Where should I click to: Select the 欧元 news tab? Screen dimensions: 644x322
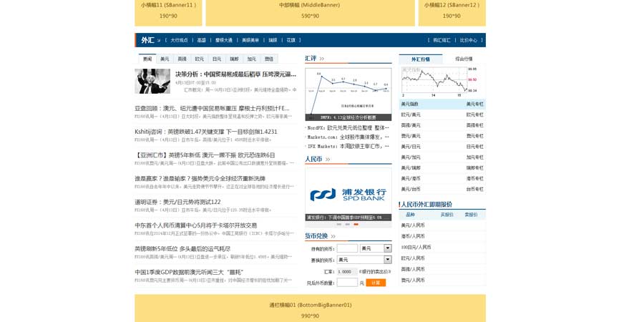click(200, 59)
